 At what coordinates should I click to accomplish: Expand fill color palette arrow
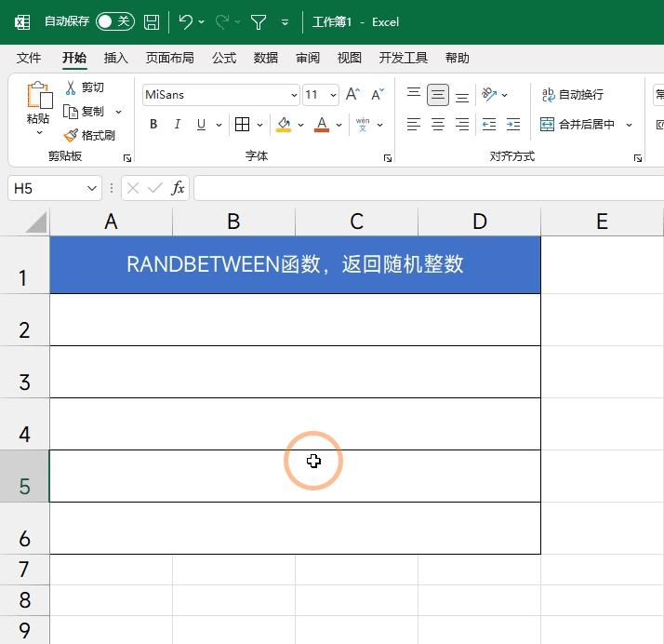coord(300,125)
